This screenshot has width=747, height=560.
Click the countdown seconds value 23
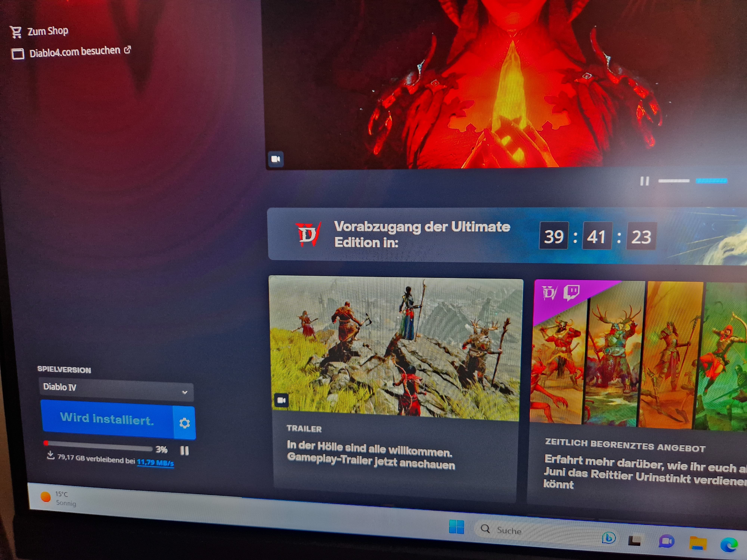641,236
